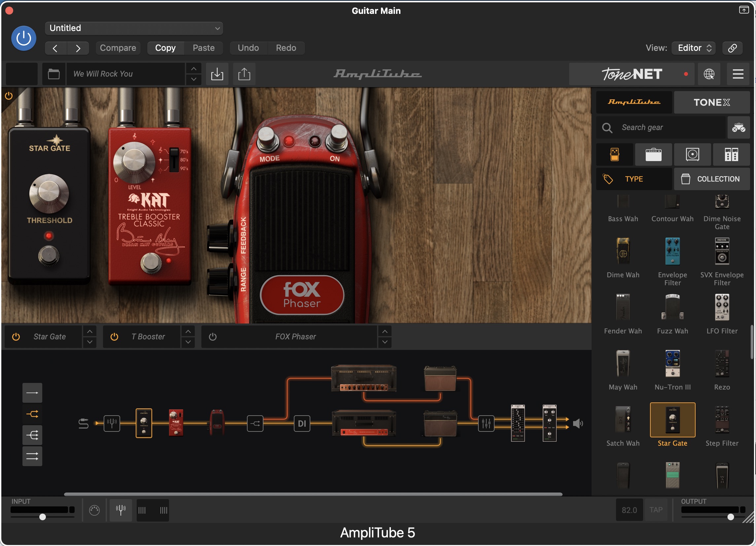The height and width of the screenshot is (546, 756).
Task: Click the dial icon in bottom bar
Action: click(x=94, y=510)
